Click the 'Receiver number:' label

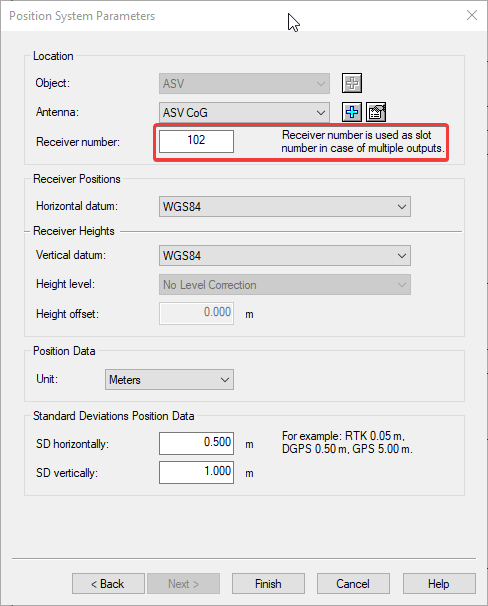tap(78, 142)
